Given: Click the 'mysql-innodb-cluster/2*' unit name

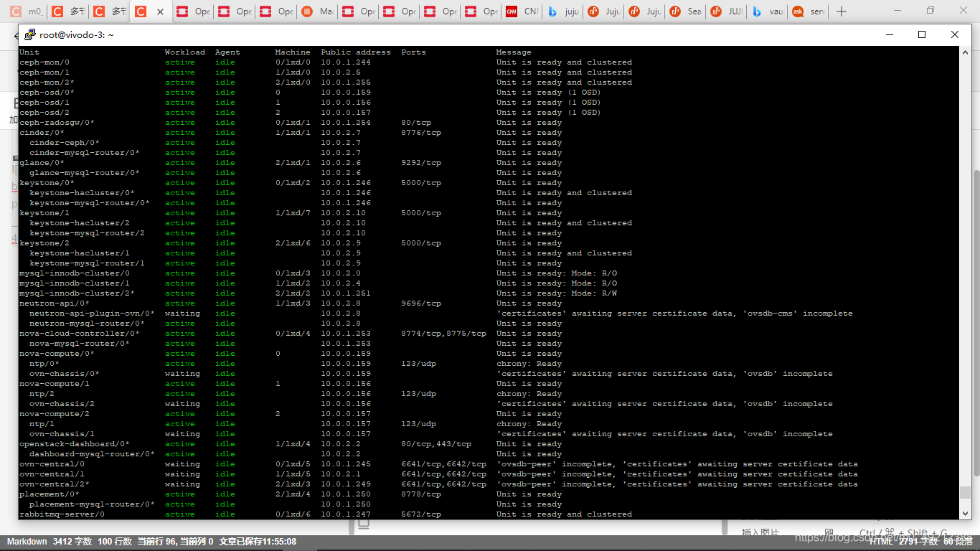Looking at the screenshot, I should [77, 293].
